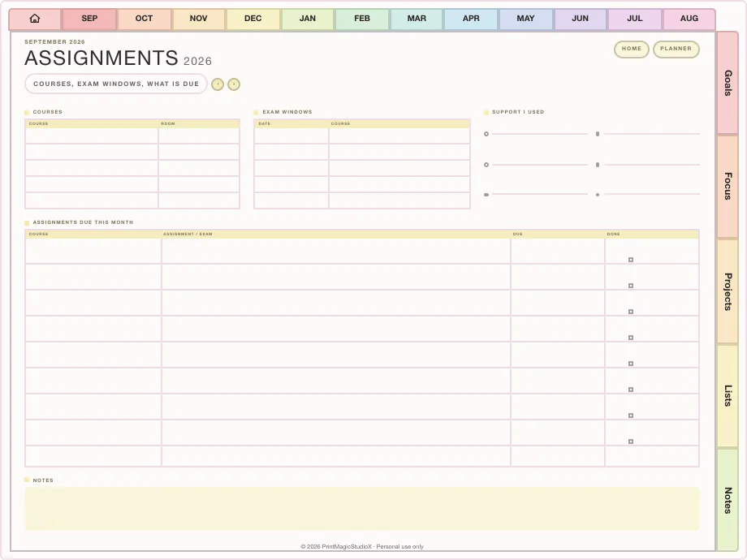Open the Focus side tab

click(x=728, y=186)
